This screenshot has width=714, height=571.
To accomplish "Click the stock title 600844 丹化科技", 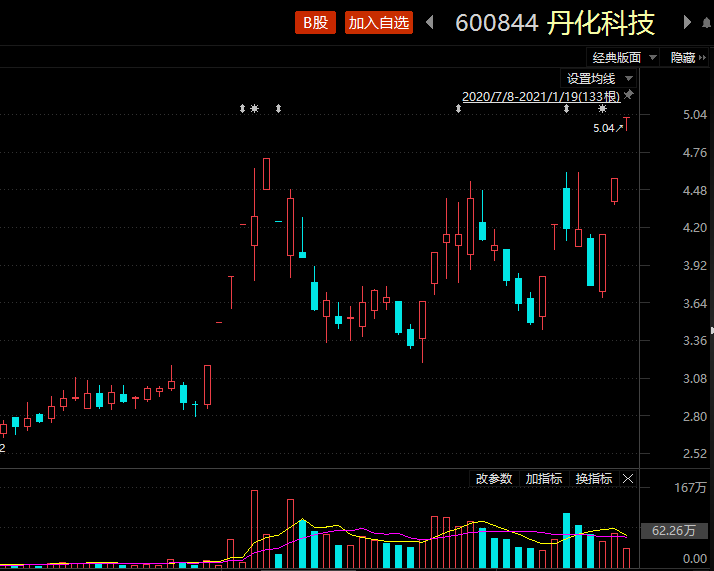I will pos(555,22).
